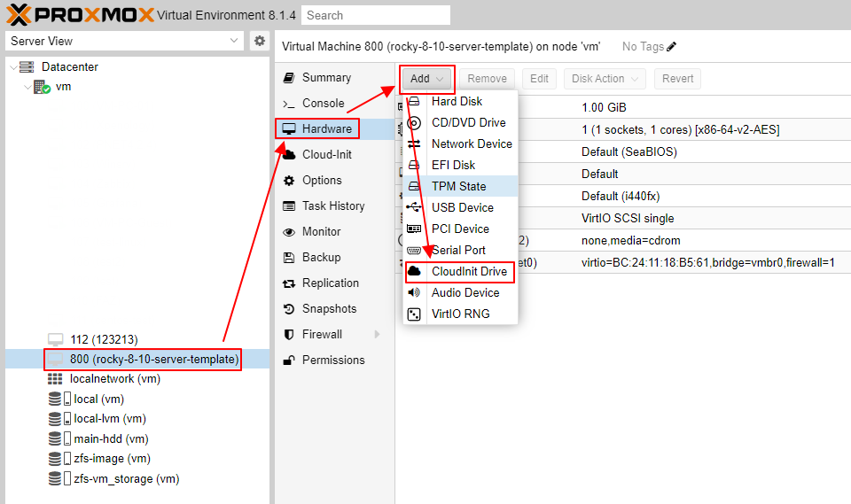Click the vm node icon
This screenshot has height=504, width=851.
(42, 87)
